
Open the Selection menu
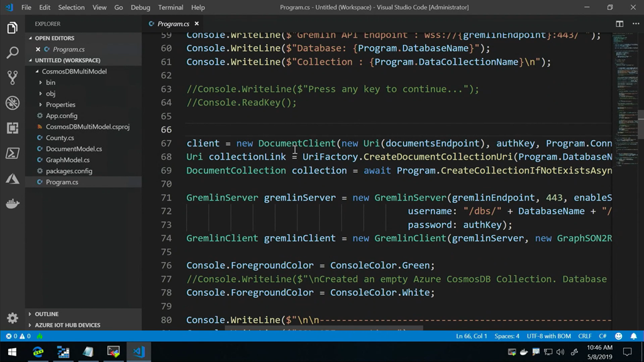pyautogui.click(x=71, y=8)
